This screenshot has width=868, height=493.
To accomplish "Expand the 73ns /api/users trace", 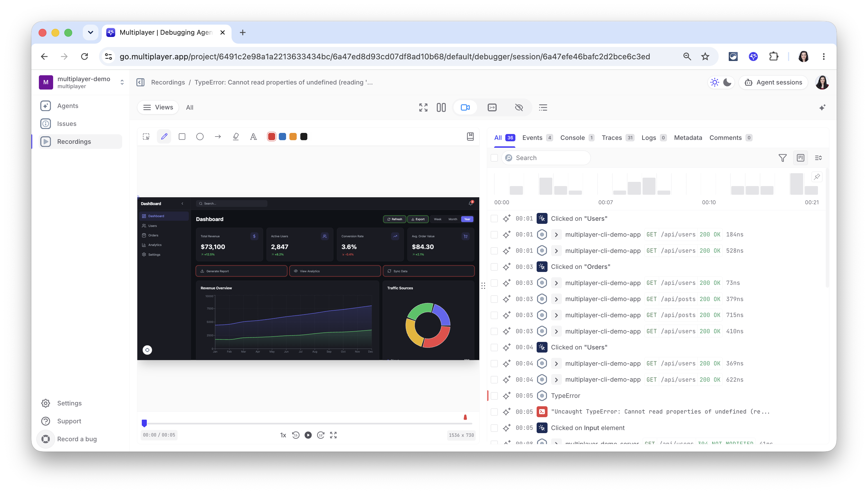I will click(556, 283).
